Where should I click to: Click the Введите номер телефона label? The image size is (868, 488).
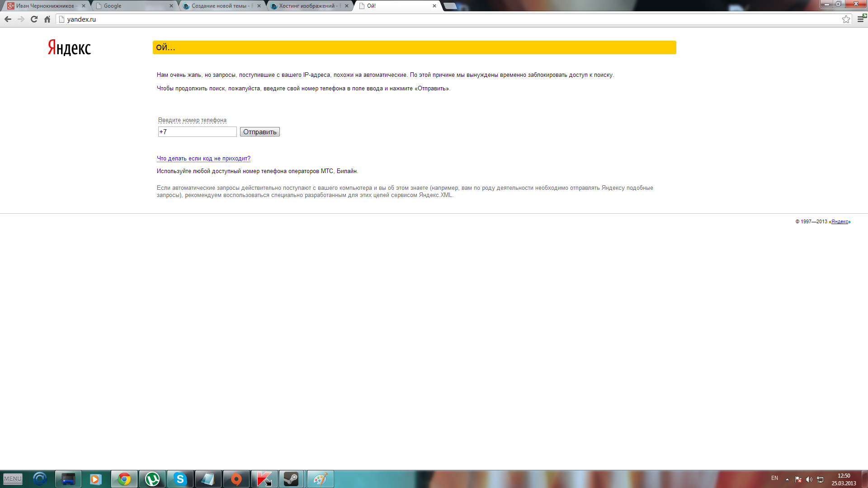192,120
